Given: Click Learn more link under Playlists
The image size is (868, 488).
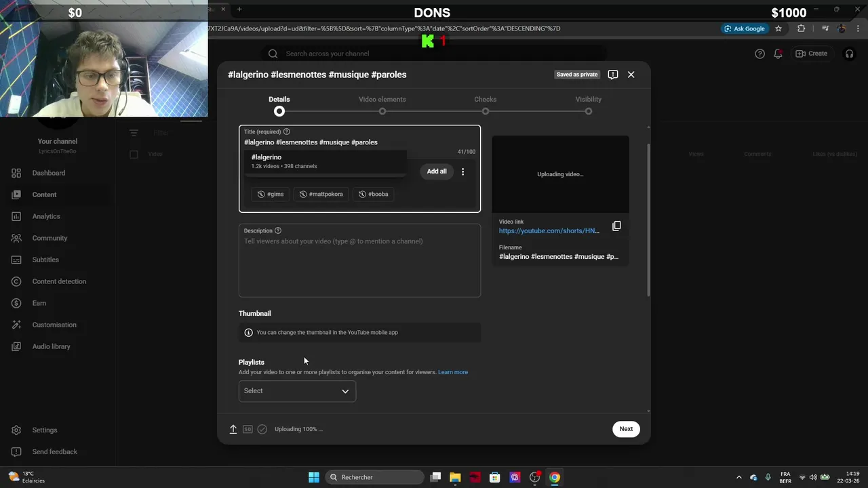Looking at the screenshot, I should tap(453, 372).
